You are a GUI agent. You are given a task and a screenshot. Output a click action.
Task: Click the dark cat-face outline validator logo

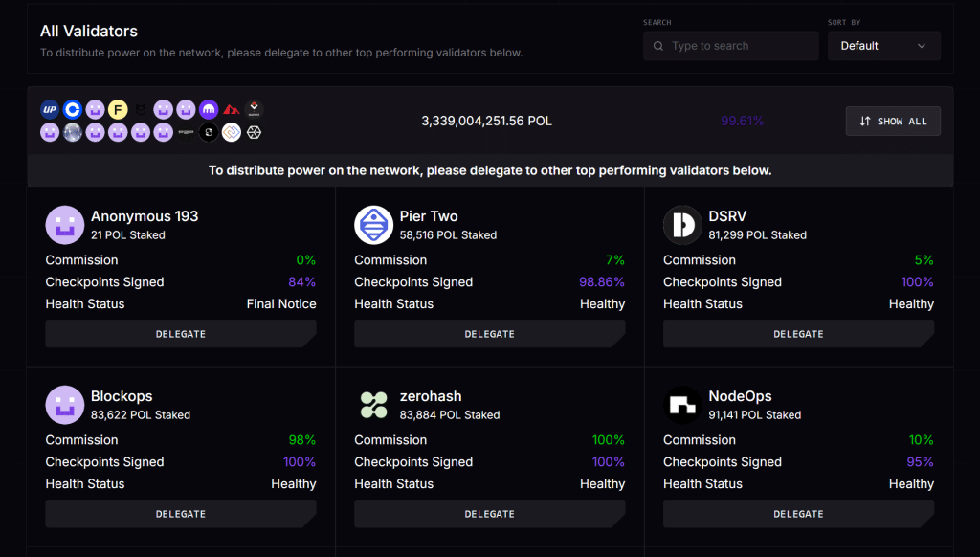click(x=141, y=110)
